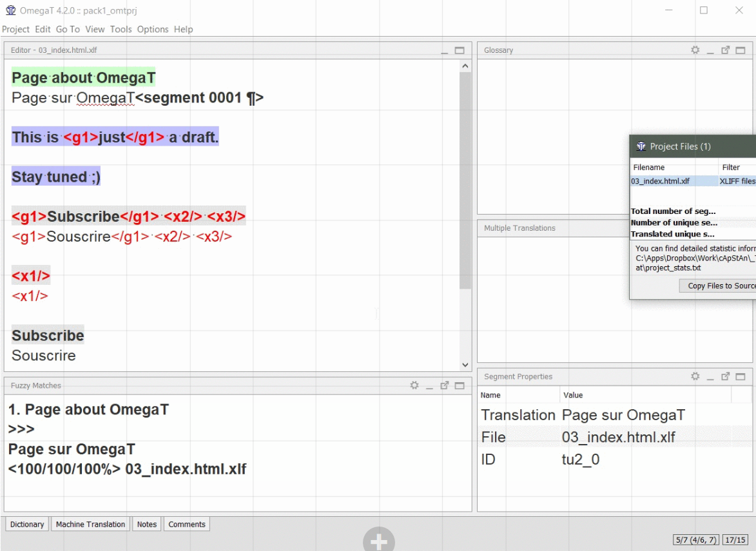Click the 'Page about OmegaT' source segment

(x=83, y=77)
